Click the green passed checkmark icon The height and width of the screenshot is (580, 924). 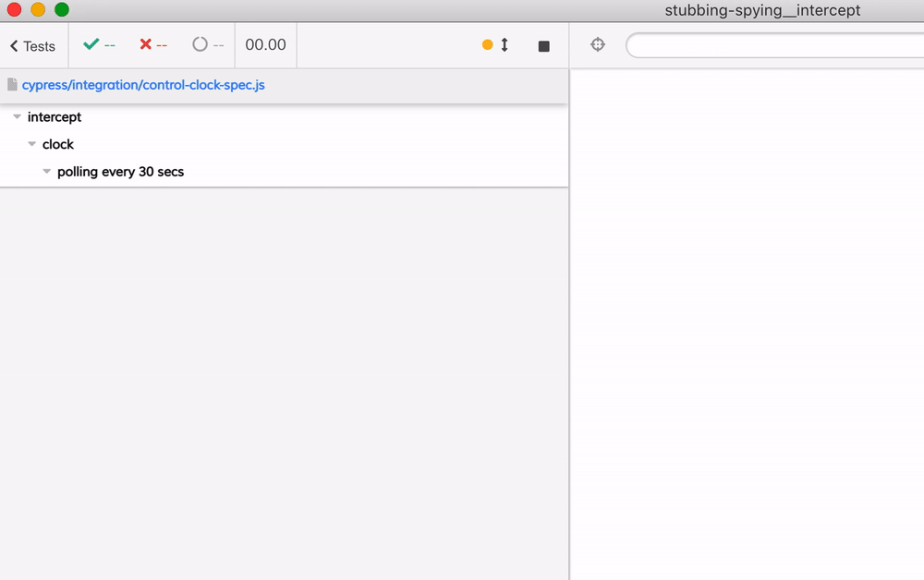(x=91, y=44)
